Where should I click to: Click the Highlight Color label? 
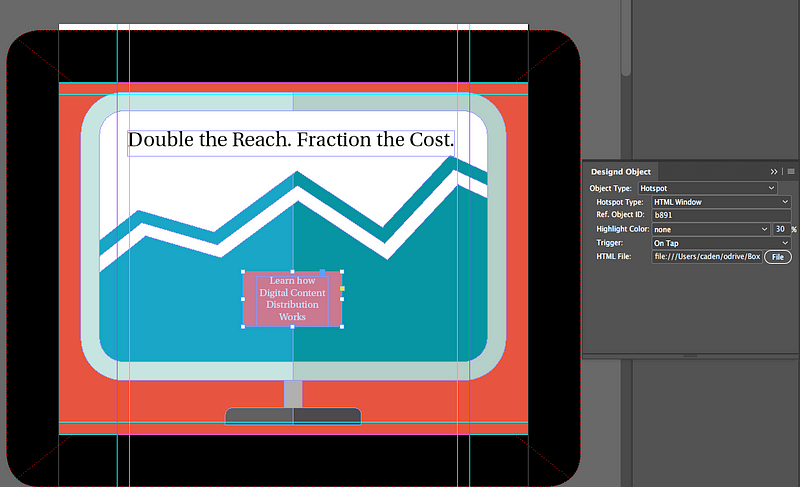click(x=622, y=229)
